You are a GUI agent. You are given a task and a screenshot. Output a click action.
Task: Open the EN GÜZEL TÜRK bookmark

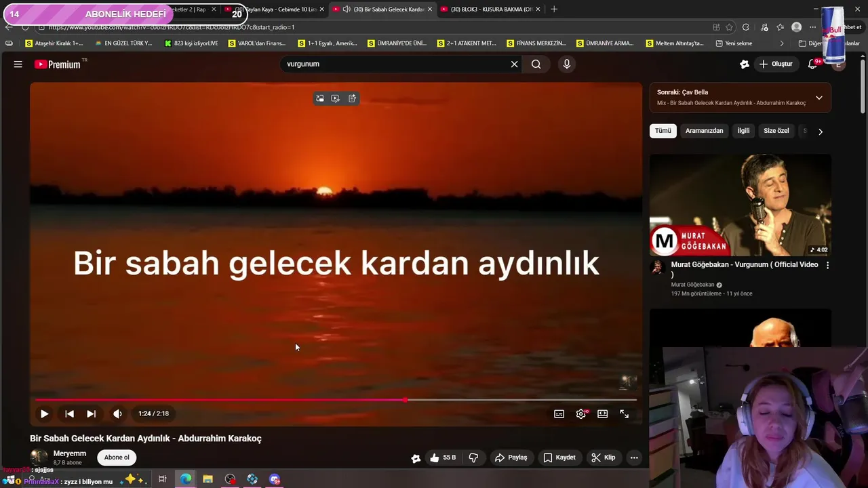[x=123, y=43]
